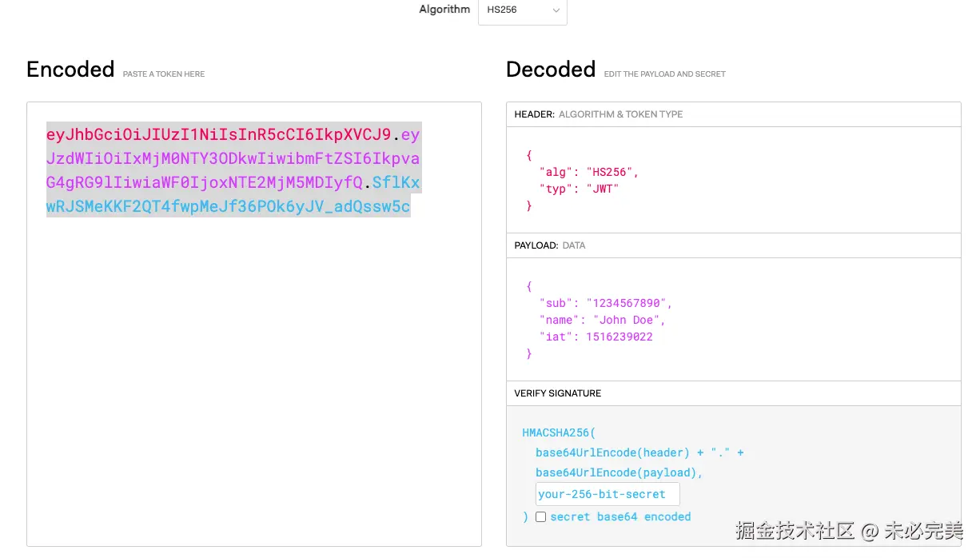Select the PAYLOAD: Data section title
The image size is (980, 558).
click(550, 245)
